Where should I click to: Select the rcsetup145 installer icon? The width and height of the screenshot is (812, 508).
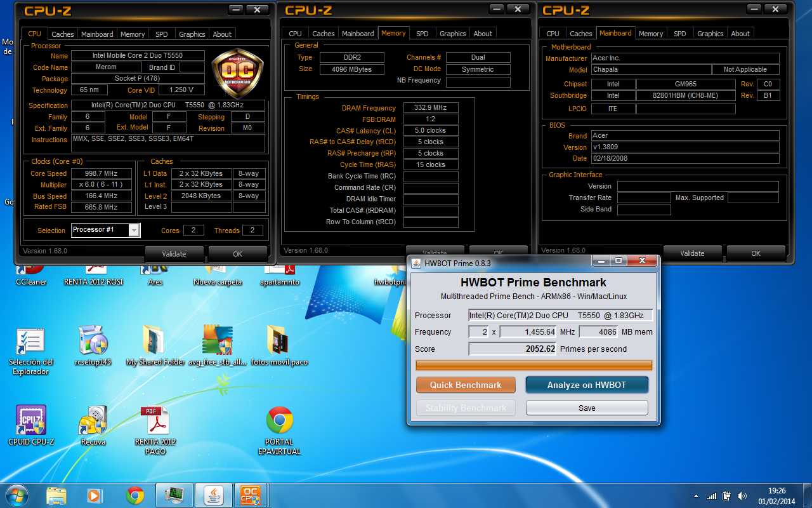point(93,346)
